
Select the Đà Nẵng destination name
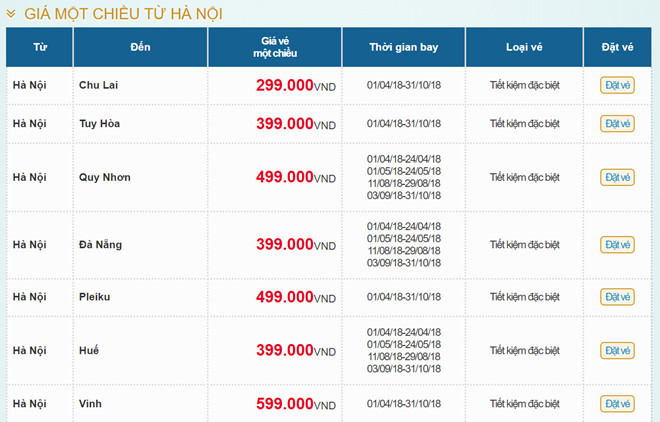[x=99, y=244]
